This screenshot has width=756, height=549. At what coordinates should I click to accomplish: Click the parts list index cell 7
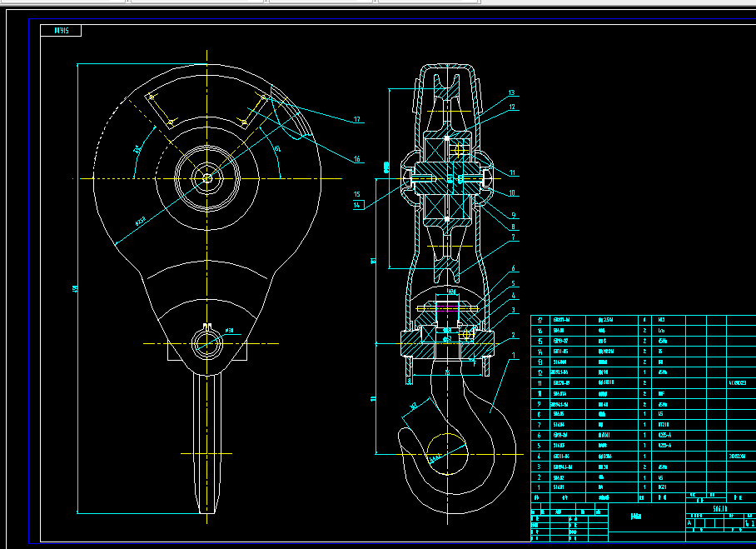pos(540,425)
